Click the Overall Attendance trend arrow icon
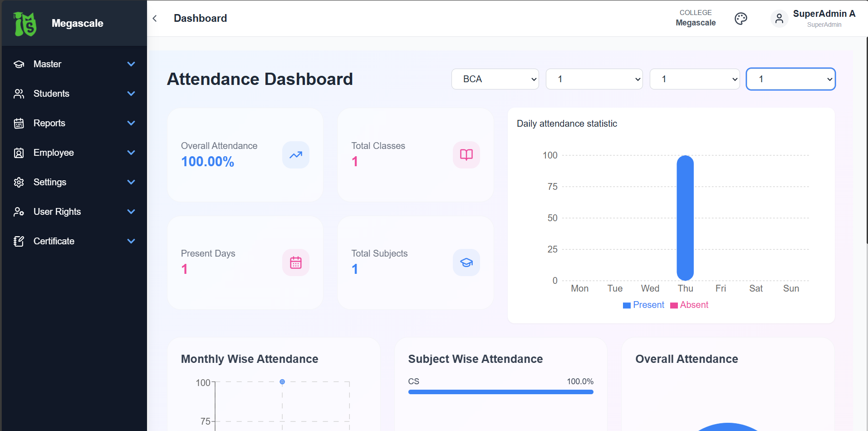 (x=296, y=155)
